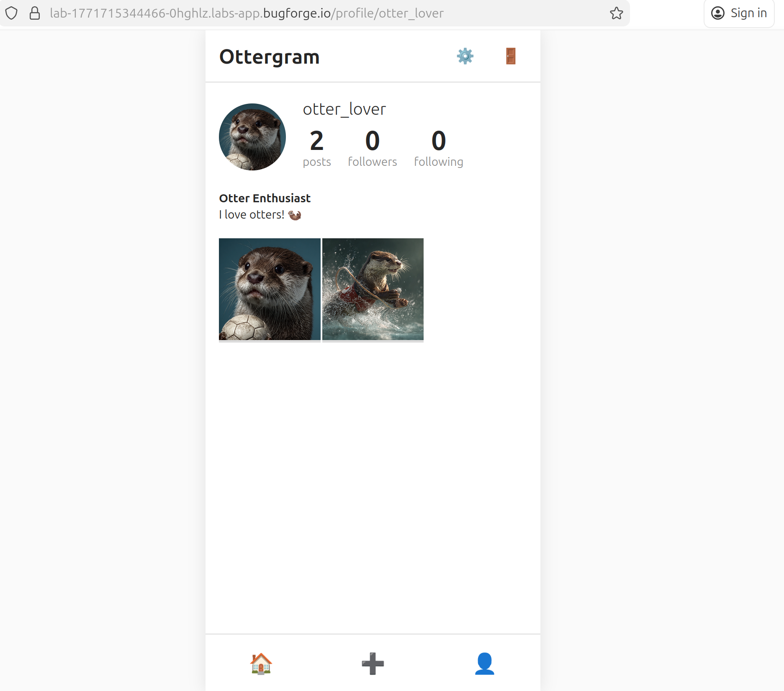Go to the home feed icon

point(261,663)
